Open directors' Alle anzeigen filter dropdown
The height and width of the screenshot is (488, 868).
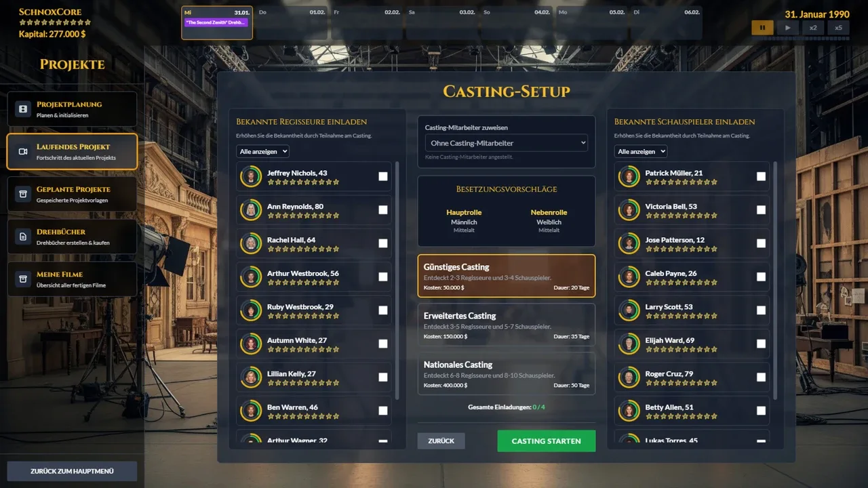(262, 152)
